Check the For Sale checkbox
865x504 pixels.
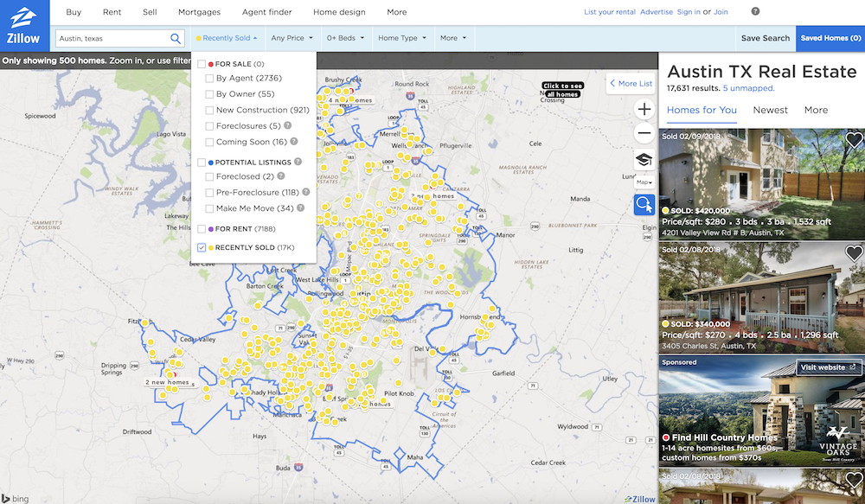pyautogui.click(x=202, y=64)
